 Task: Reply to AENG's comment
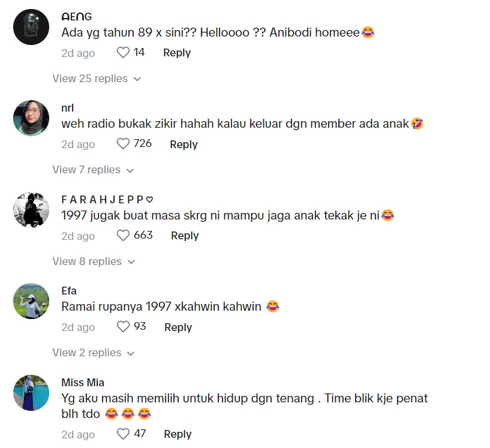pyautogui.click(x=177, y=53)
